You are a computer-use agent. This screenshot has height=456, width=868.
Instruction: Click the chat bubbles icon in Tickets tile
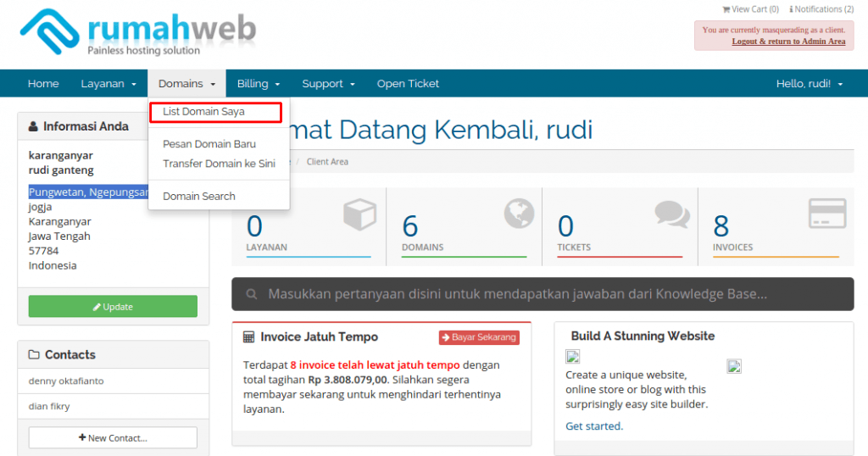(672, 214)
